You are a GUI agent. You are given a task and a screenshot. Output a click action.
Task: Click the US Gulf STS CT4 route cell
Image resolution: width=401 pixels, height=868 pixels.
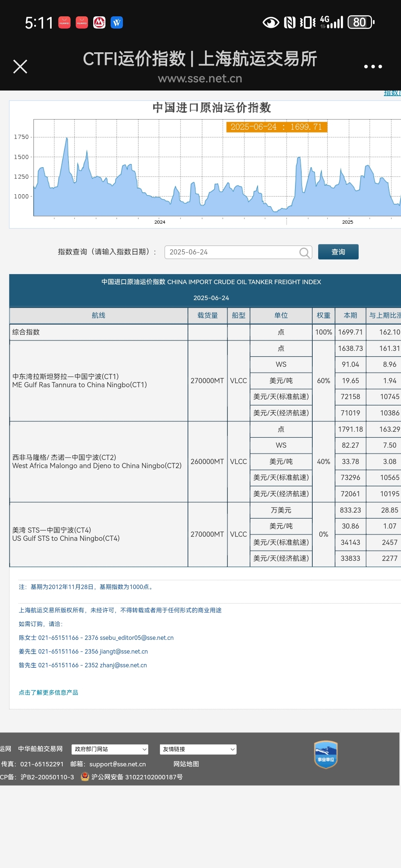click(x=98, y=535)
